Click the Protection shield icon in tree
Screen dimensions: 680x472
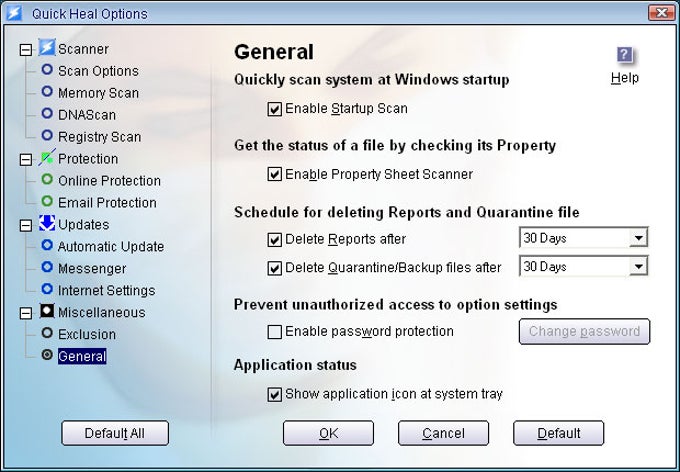(x=46, y=157)
